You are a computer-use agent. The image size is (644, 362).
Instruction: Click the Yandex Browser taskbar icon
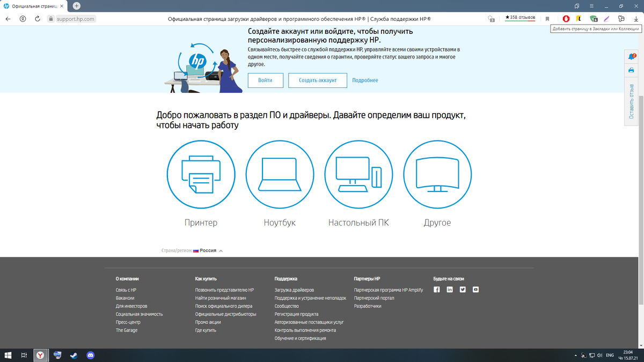tap(41, 355)
